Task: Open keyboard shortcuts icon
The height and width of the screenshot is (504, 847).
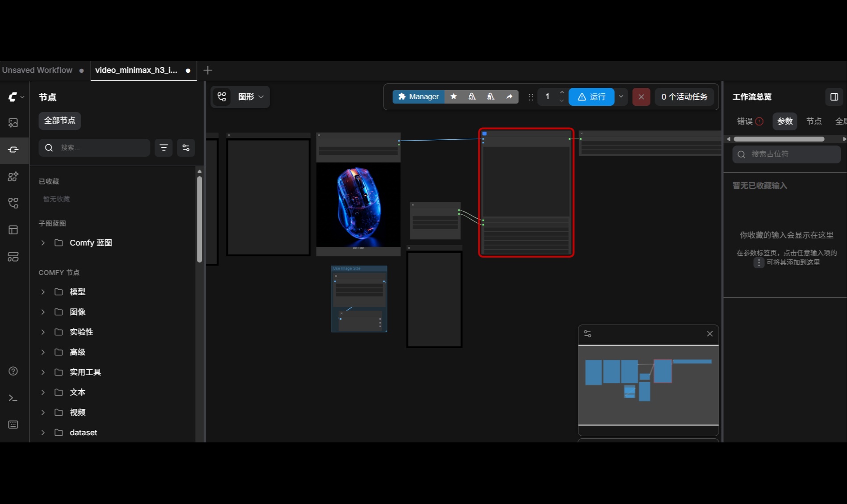Action: pos(13,425)
